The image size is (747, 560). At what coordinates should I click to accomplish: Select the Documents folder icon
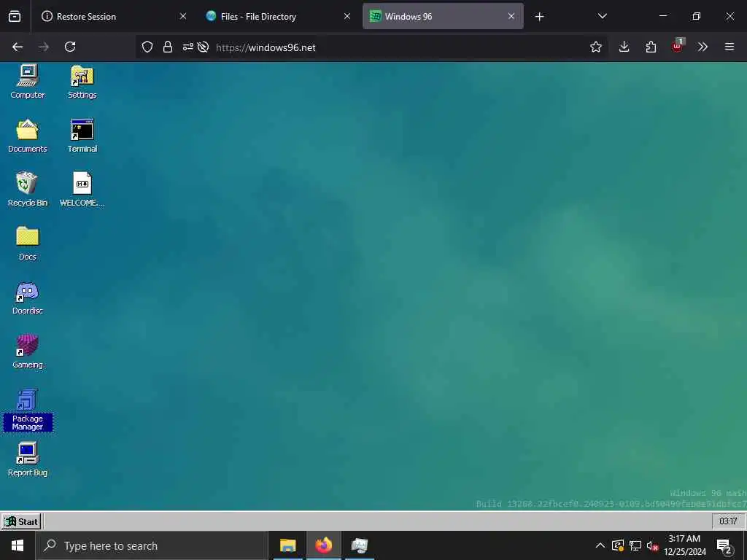(27, 135)
